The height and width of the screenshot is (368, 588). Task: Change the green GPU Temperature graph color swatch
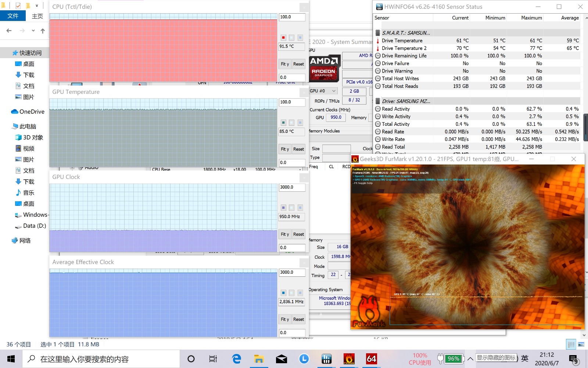point(283,123)
